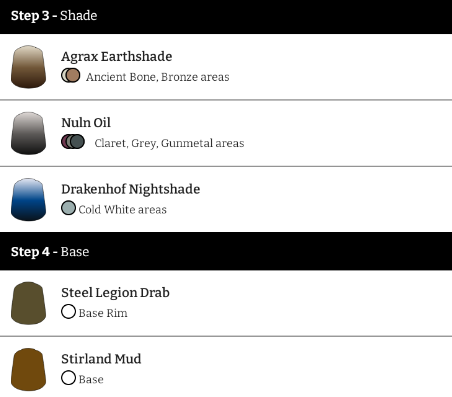Open the Nuln Oil title link
This screenshot has height=397, width=452.
(x=86, y=123)
